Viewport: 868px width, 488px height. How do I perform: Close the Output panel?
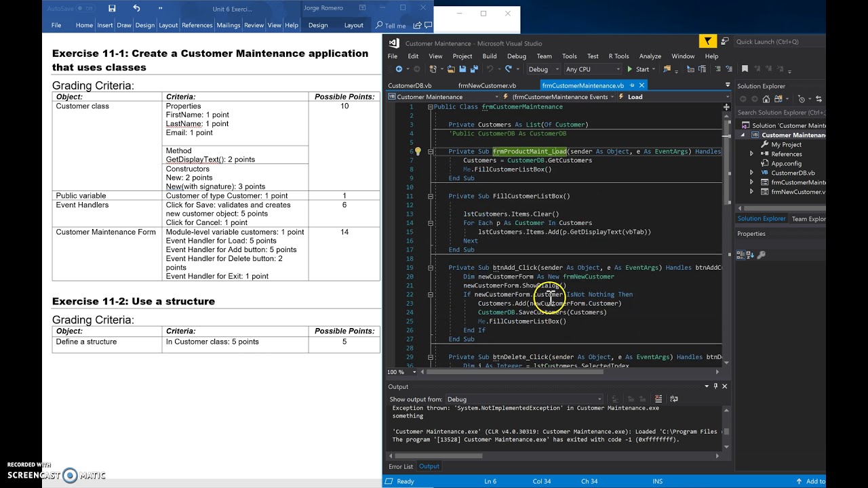pos(724,386)
